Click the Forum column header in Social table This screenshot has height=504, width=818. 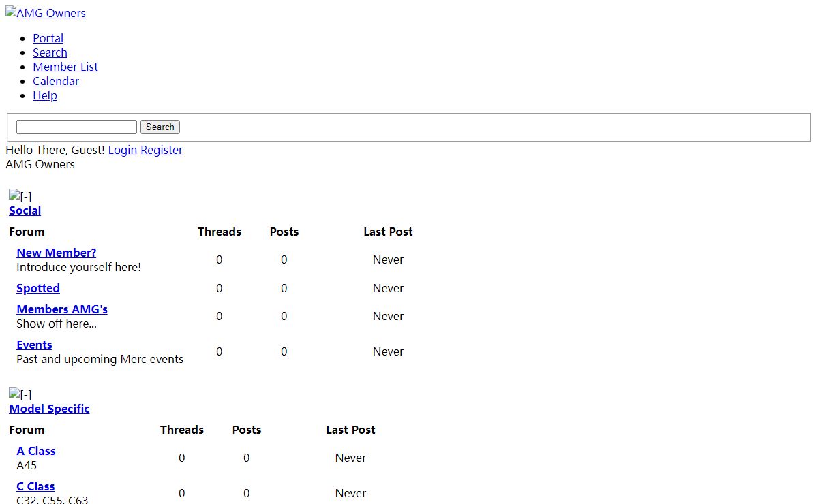point(27,232)
